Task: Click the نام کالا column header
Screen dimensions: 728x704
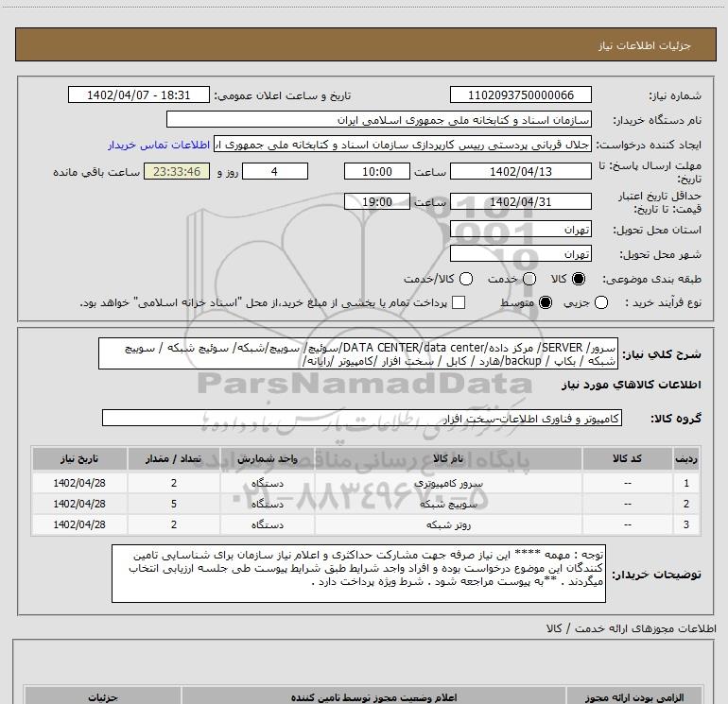Action: [448, 458]
